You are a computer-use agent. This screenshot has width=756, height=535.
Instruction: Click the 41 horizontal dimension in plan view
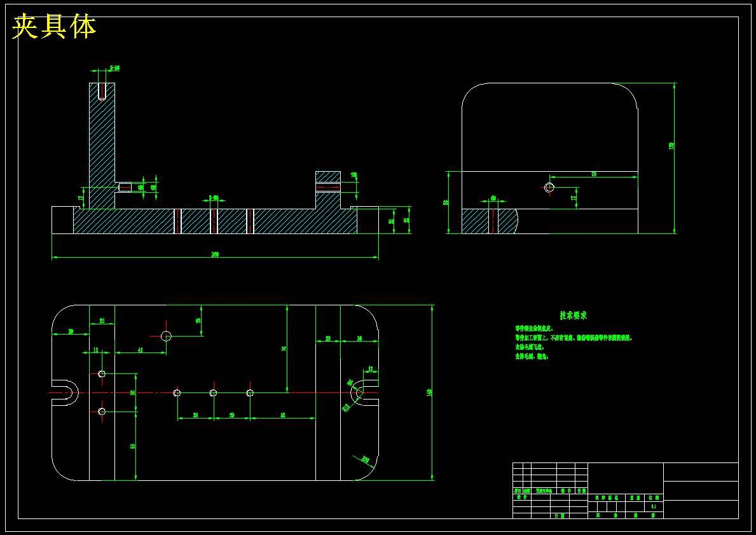[x=141, y=349]
